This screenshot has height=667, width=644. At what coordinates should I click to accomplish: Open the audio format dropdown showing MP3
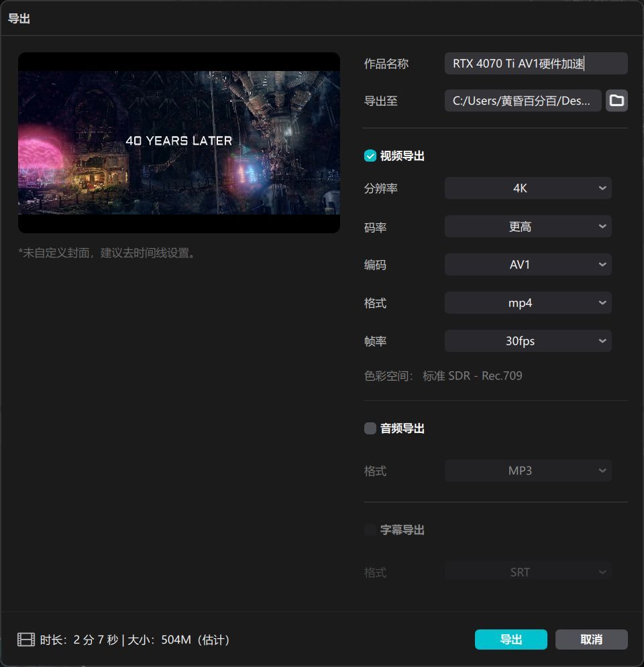coord(528,471)
